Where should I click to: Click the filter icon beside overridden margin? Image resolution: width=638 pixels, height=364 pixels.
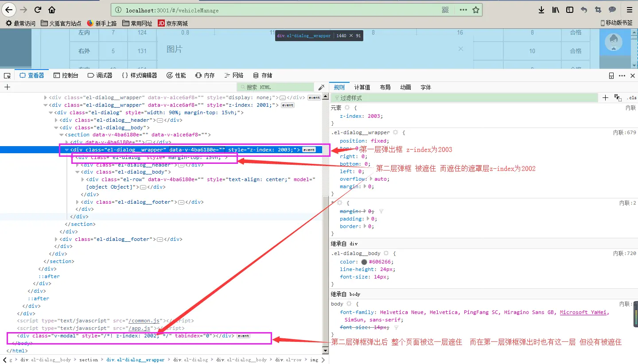[x=381, y=212]
